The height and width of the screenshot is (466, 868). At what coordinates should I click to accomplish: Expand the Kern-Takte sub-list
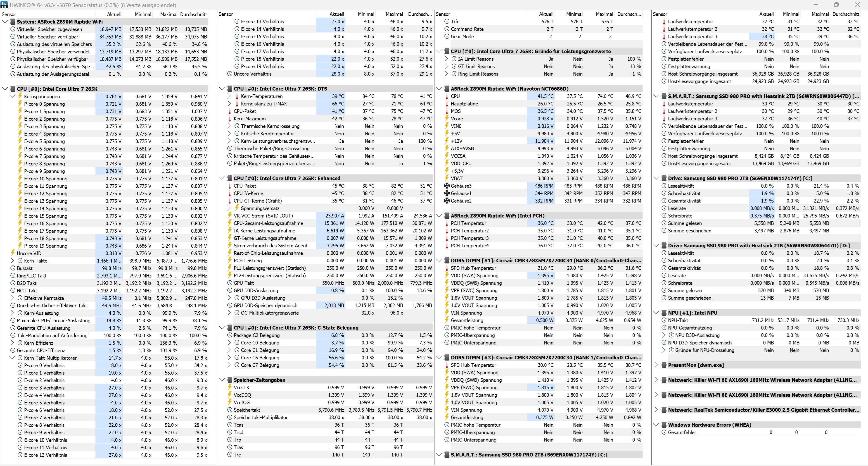(x=12, y=261)
